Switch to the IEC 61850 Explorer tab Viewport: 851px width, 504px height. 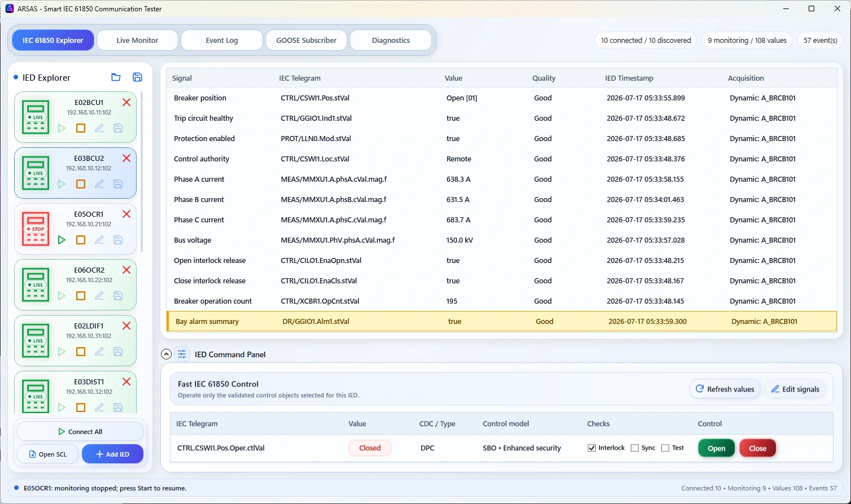click(53, 40)
